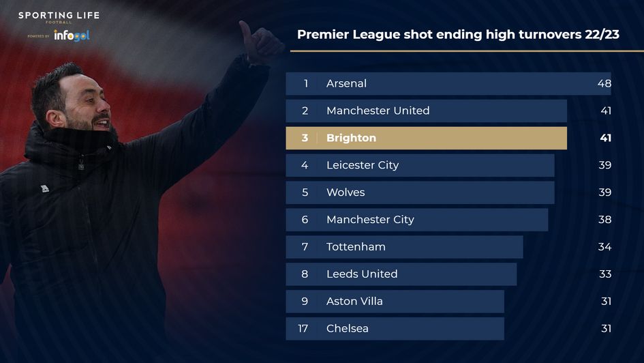Select the Arsenal row
This screenshot has width=644, height=363.
448,83
